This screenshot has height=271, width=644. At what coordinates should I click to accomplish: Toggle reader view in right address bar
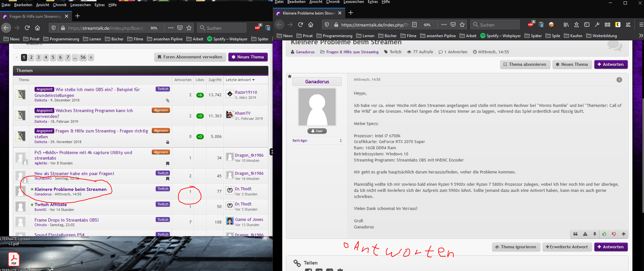click(x=414, y=25)
